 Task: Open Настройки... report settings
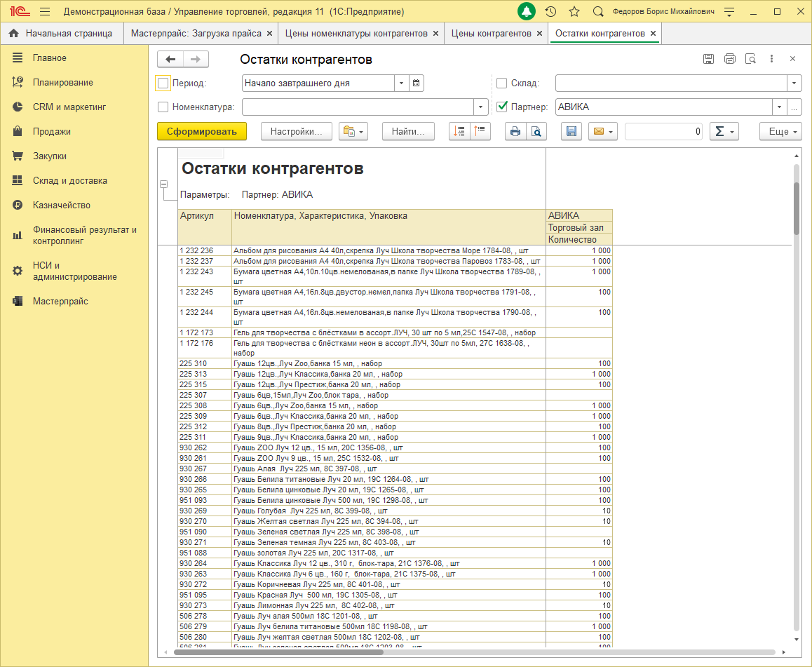point(296,131)
